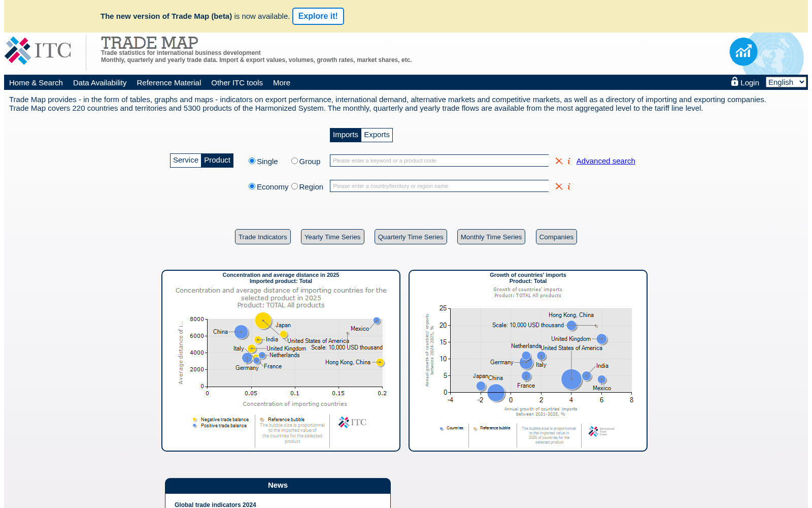Click the Mexico bubble in concentration chart

click(377, 321)
